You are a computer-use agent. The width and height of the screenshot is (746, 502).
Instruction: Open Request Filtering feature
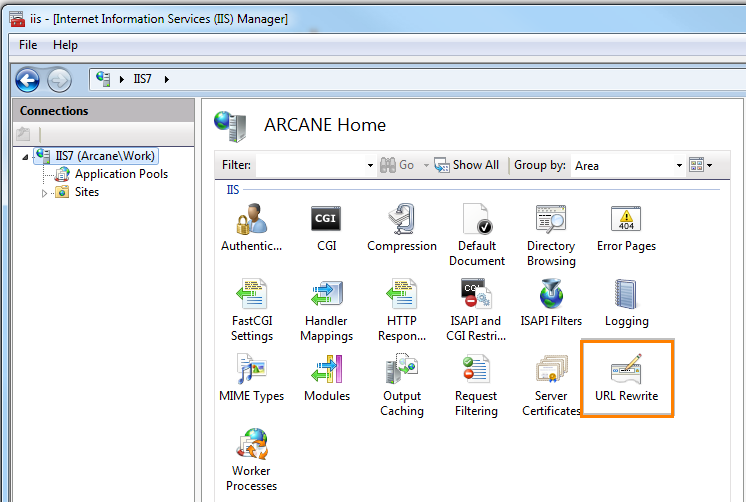[476, 385]
